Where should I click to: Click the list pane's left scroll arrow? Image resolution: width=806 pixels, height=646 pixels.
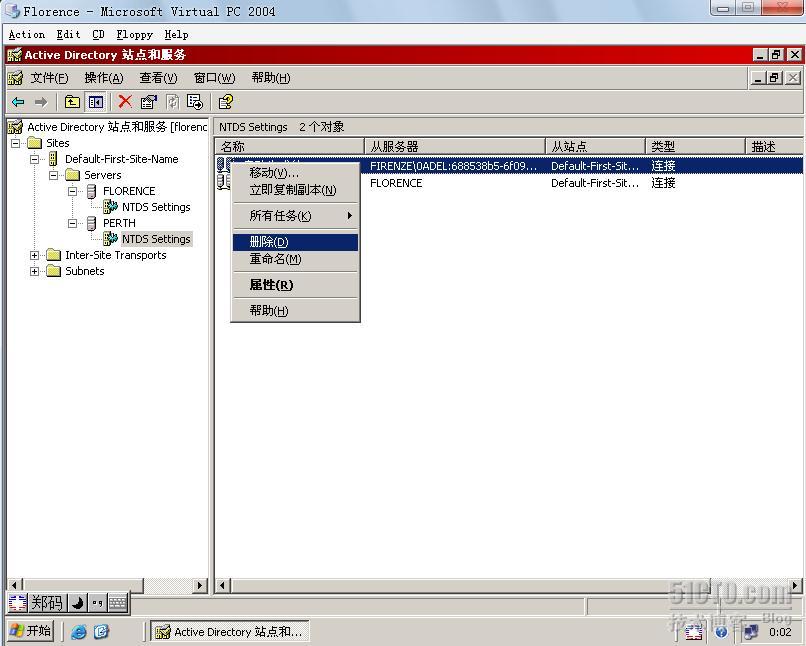coord(223,585)
